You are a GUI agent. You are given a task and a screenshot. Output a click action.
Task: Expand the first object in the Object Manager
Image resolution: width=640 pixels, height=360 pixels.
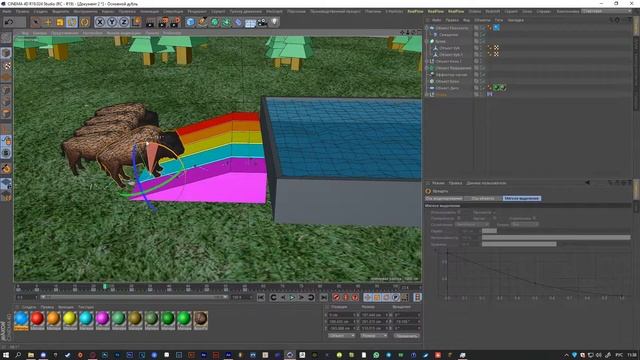pyautogui.click(x=427, y=28)
